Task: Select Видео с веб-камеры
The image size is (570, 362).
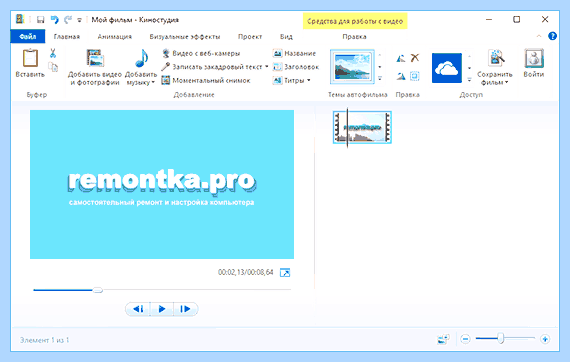Action: tap(201, 53)
